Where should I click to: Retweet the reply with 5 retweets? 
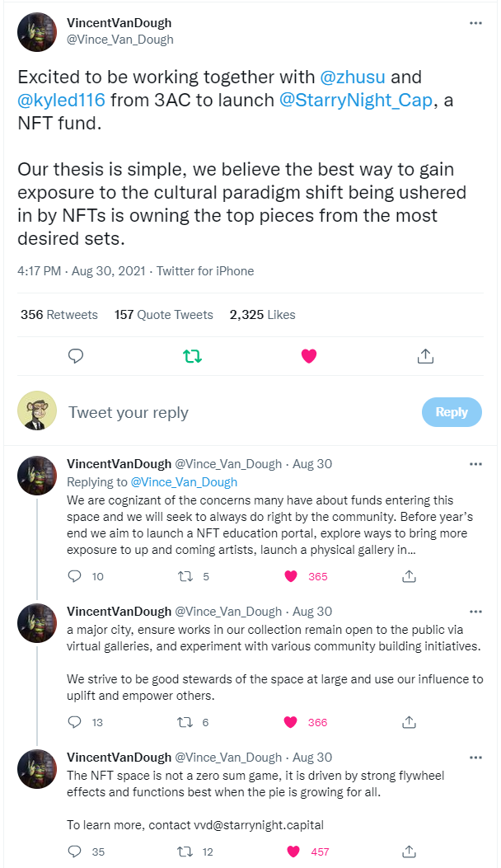point(185,576)
